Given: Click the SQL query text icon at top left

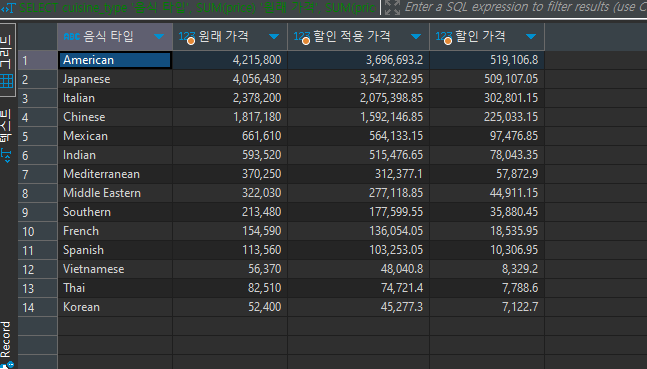Looking at the screenshot, I should tap(8, 7).
